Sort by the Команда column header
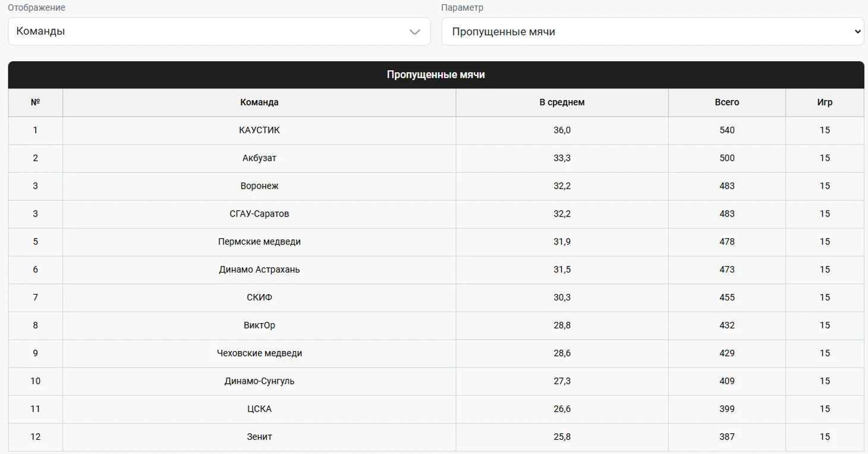868x454 pixels. (259, 102)
